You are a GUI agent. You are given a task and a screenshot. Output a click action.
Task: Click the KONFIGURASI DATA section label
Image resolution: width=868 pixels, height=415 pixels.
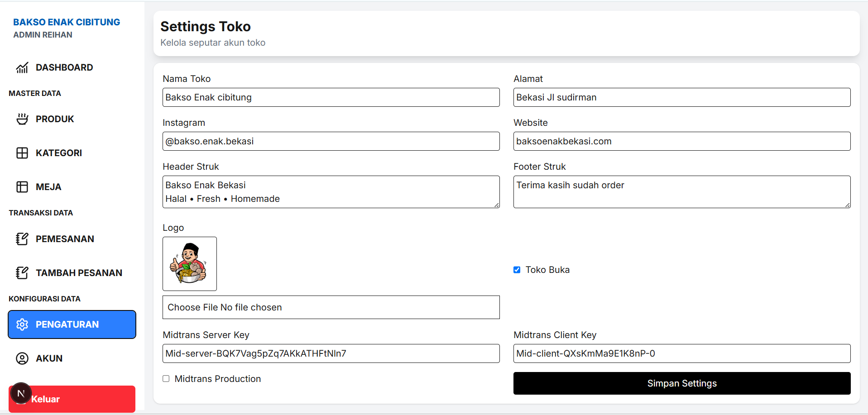[x=44, y=299]
